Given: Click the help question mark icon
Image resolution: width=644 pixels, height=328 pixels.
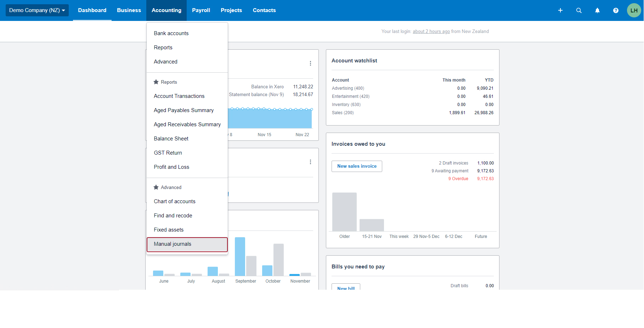Looking at the screenshot, I should click(x=616, y=10).
